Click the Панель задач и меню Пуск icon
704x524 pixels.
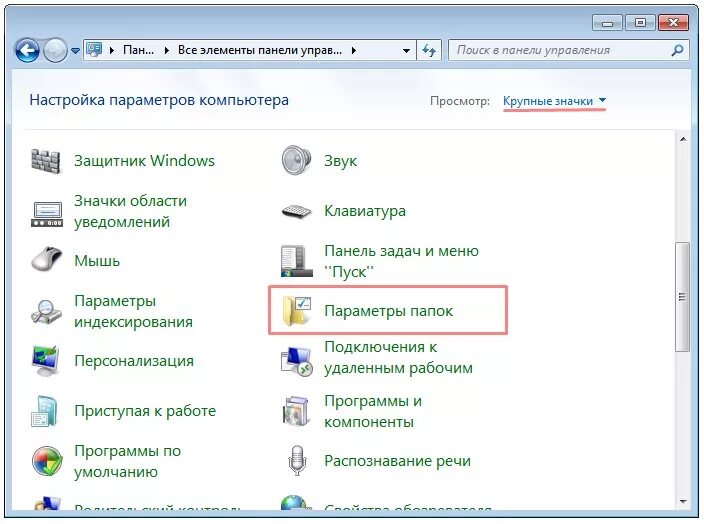(x=296, y=261)
